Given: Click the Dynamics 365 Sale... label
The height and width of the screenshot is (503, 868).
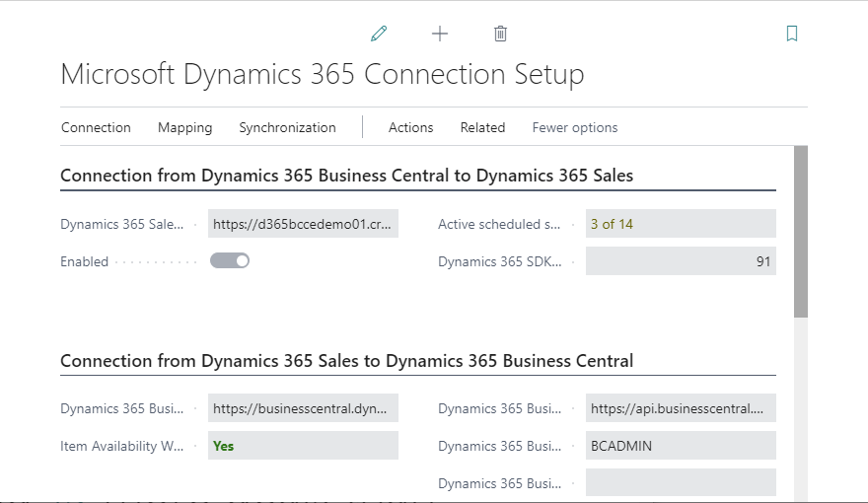Looking at the screenshot, I should [121, 224].
